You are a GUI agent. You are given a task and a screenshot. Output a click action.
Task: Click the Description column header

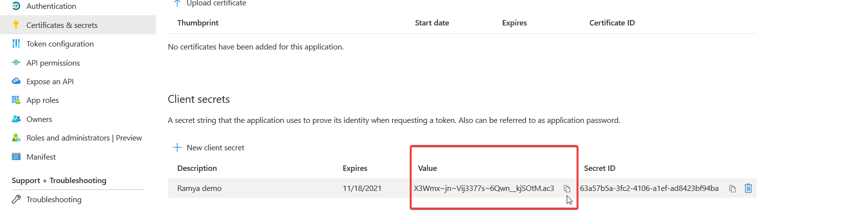(x=197, y=168)
